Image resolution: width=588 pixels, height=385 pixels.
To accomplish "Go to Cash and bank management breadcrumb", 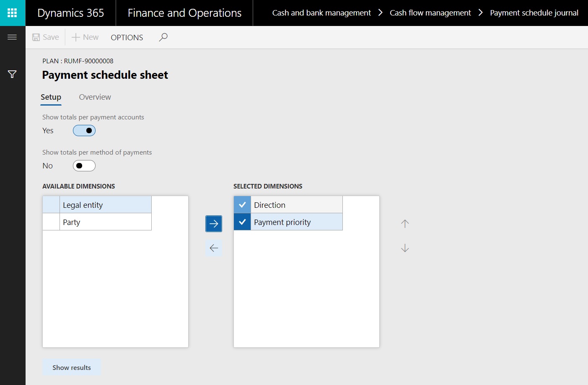I will tap(321, 13).
